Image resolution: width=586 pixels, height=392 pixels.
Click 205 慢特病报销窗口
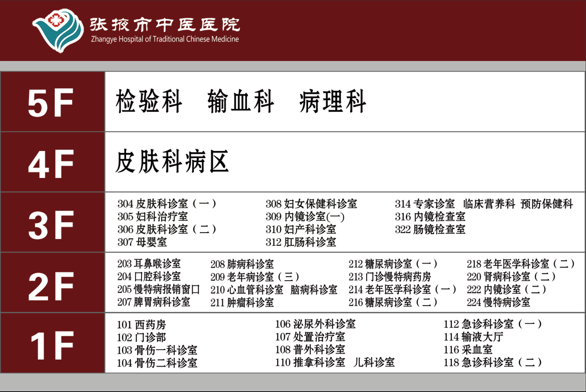point(158,289)
